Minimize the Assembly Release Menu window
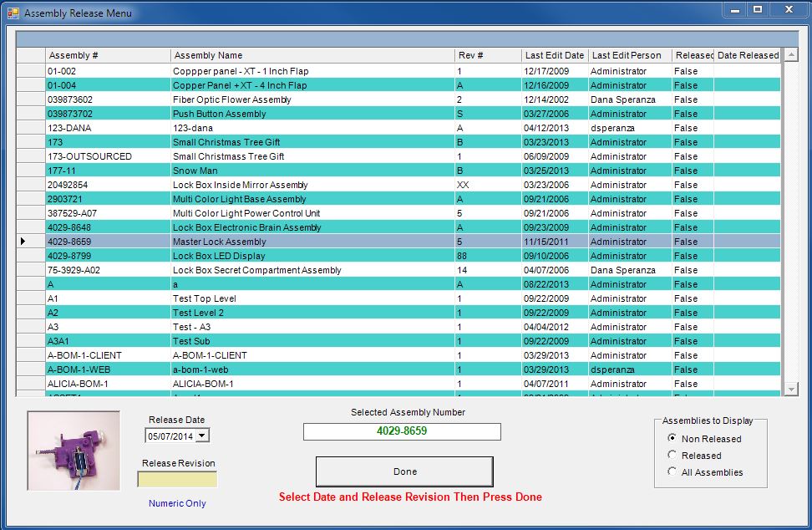Viewport: 812px width, 530px height. click(x=735, y=9)
